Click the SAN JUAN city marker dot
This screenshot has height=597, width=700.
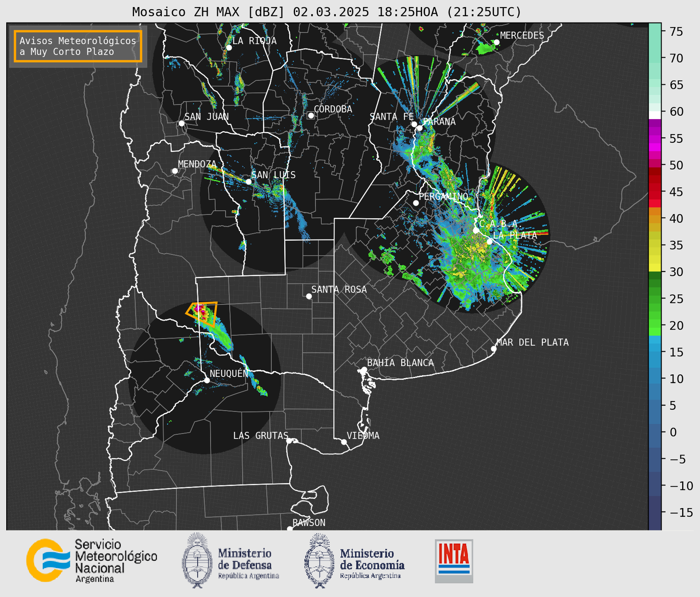click(181, 123)
